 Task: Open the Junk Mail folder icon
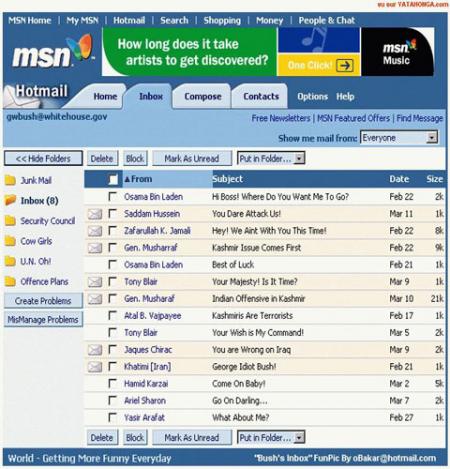[x=10, y=180]
